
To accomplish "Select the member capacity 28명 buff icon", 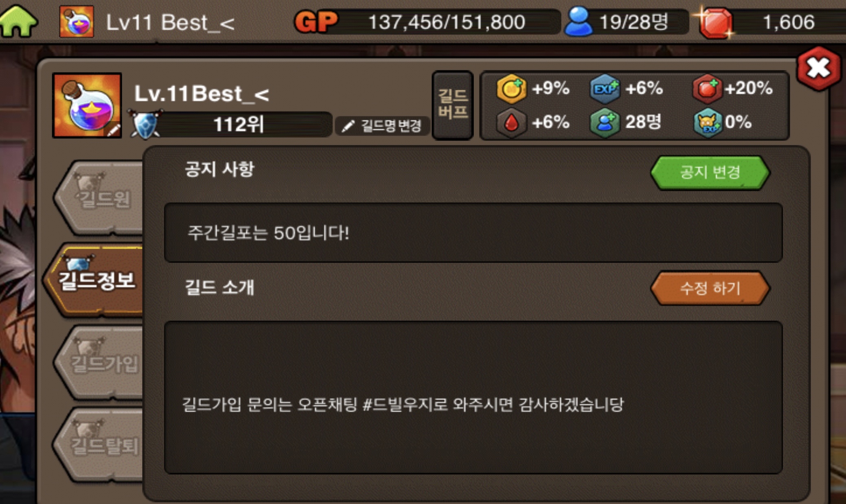I will pos(605,123).
